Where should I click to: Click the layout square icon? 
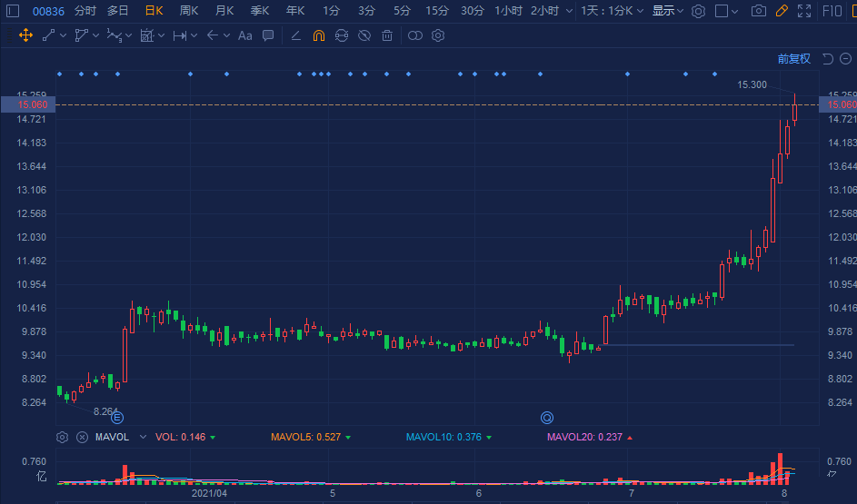pyautogui.click(x=722, y=11)
